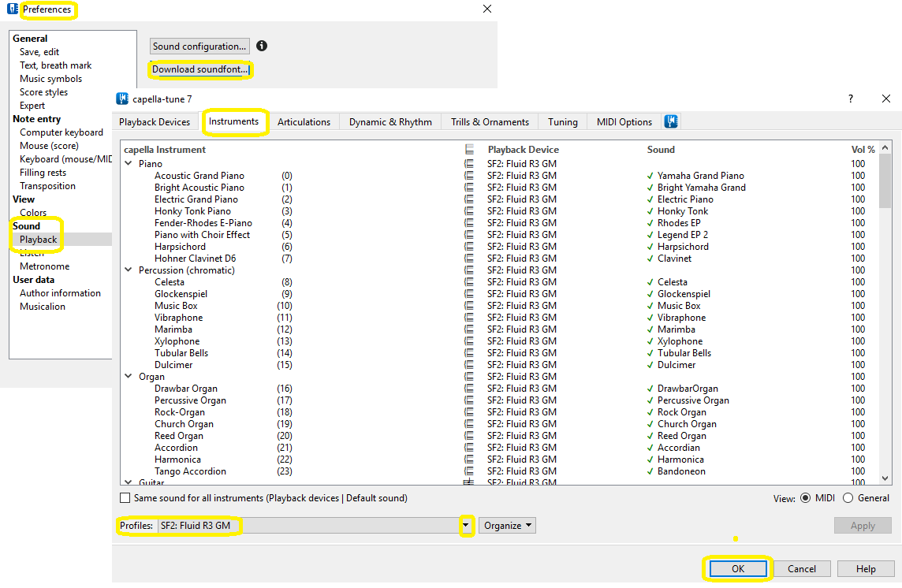
Task: Toggle the checkmark beside Vibraphone sound
Action: pos(650,318)
